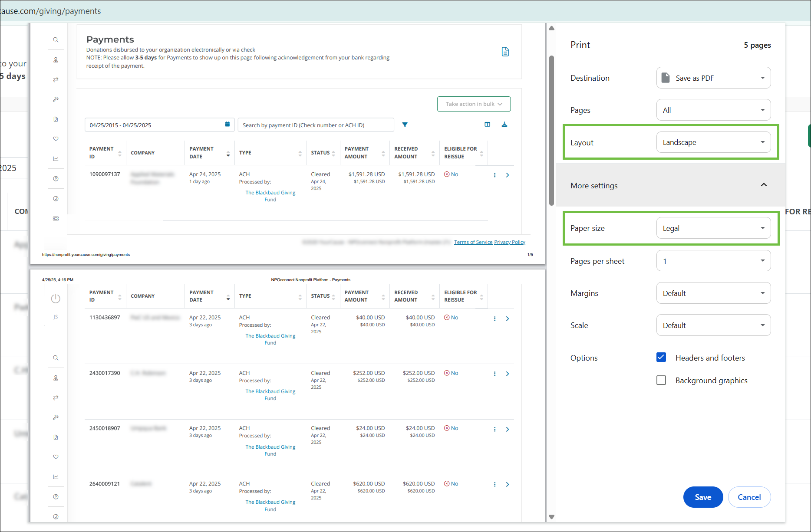Collapse the More settings section
Screen dimensions: 811x532
(x=764, y=185)
